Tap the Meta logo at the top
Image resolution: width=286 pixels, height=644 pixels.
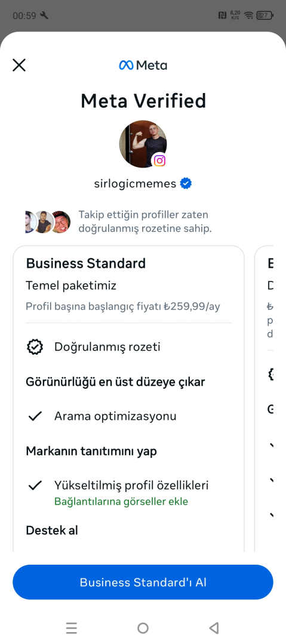click(143, 65)
